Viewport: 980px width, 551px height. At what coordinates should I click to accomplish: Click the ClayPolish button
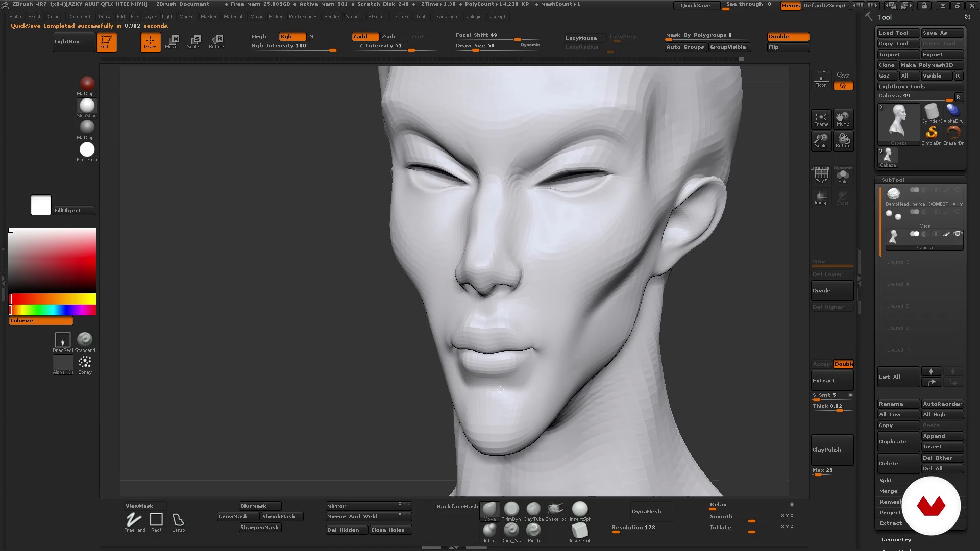(x=832, y=449)
